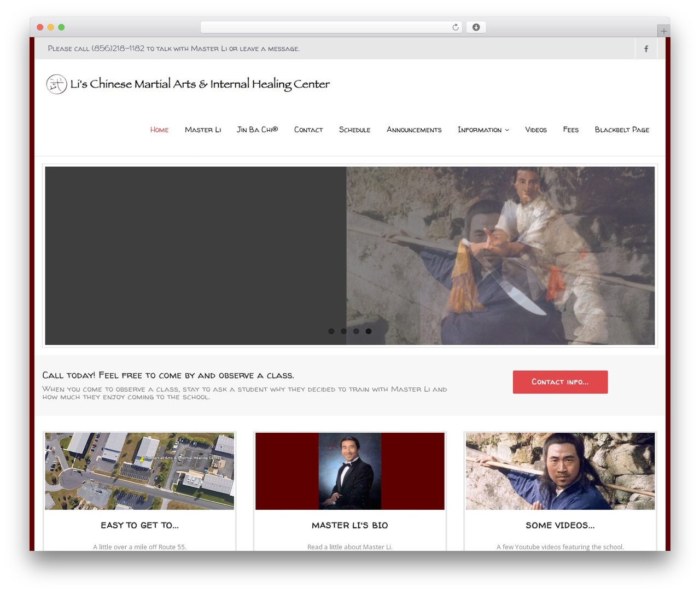Expand the Information submenu arrow
Screen dimensions: 700x593
(507, 130)
